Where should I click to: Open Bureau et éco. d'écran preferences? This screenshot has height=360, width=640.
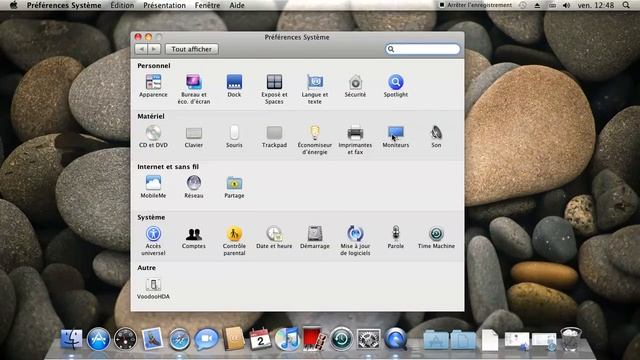[x=193, y=89]
